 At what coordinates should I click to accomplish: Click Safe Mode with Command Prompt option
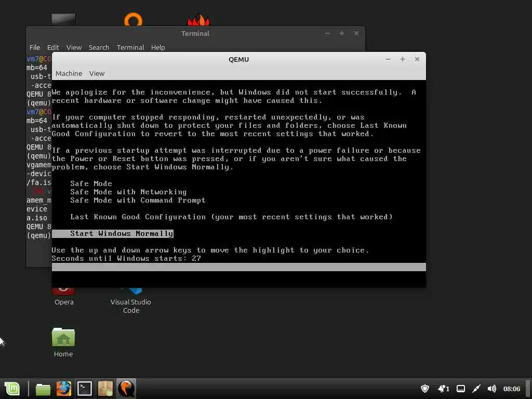[x=138, y=200]
